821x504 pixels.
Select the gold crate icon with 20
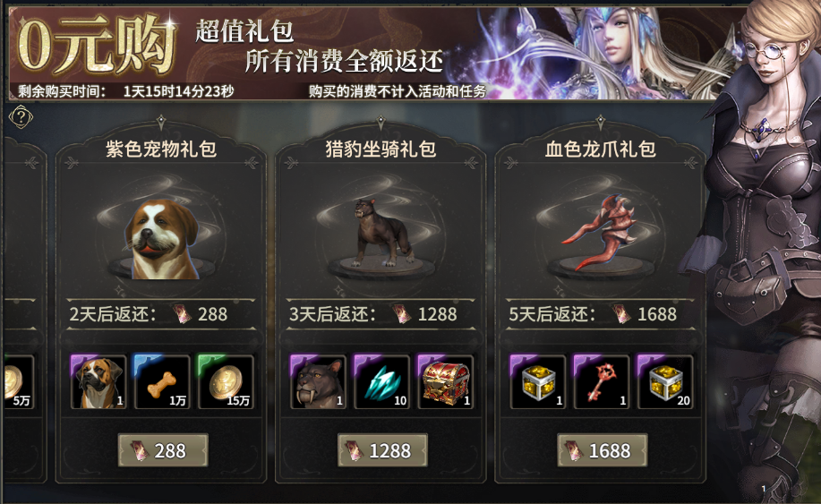click(x=665, y=382)
